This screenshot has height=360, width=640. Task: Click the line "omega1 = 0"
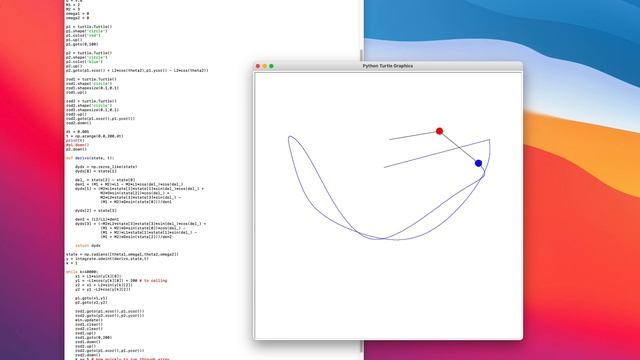(78, 14)
